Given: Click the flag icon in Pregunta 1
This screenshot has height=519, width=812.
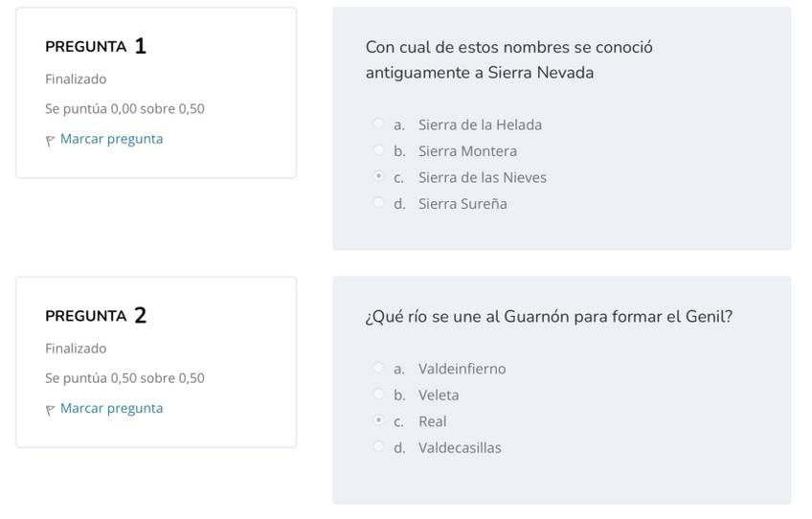Looking at the screenshot, I should coord(51,140).
